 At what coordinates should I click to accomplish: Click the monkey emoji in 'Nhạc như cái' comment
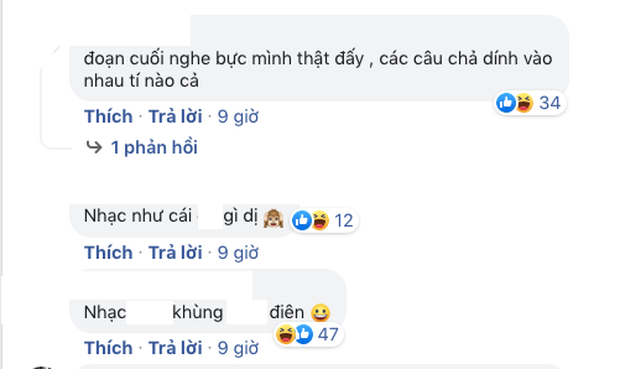click(274, 218)
